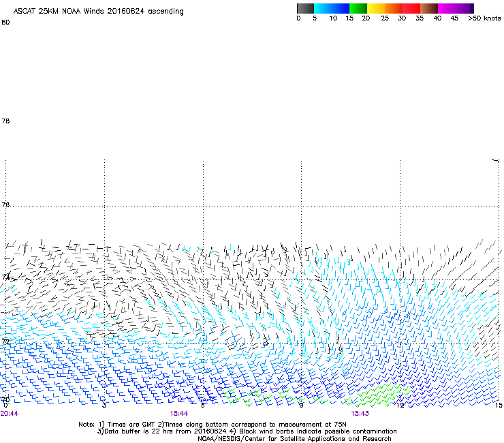Click the '72' latitude axis label
The height and width of the screenshot is (443, 504).
(x=5, y=341)
